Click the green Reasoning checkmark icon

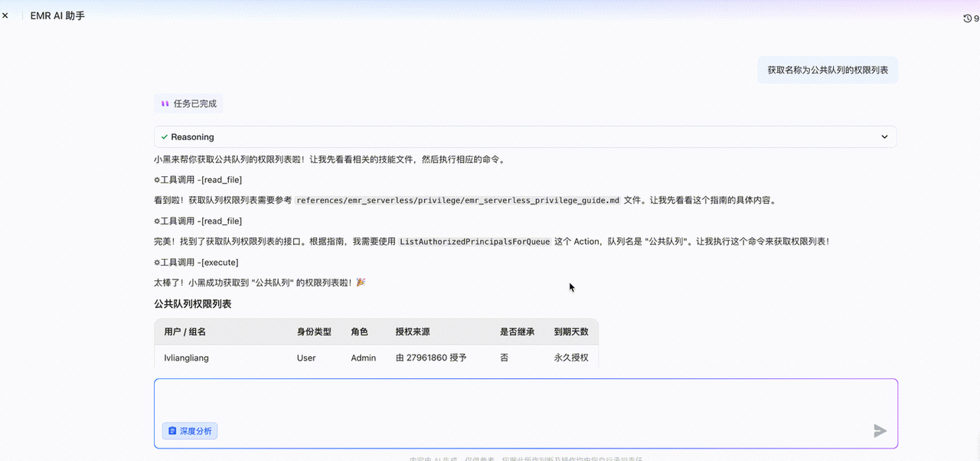click(x=164, y=137)
